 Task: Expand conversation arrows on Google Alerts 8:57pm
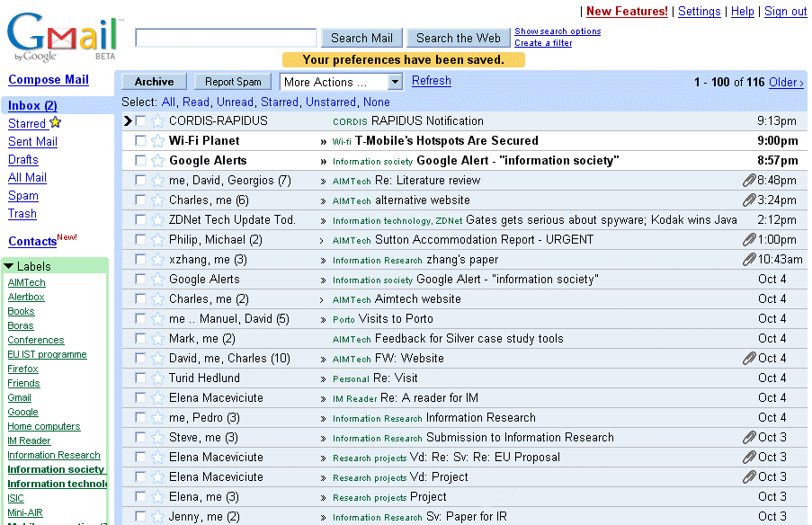323,162
